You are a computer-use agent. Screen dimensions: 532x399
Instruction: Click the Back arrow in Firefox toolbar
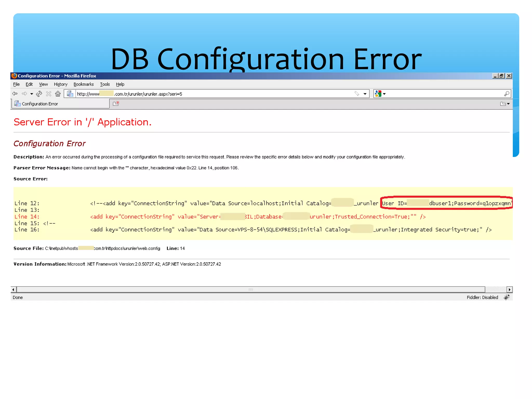coord(15,94)
